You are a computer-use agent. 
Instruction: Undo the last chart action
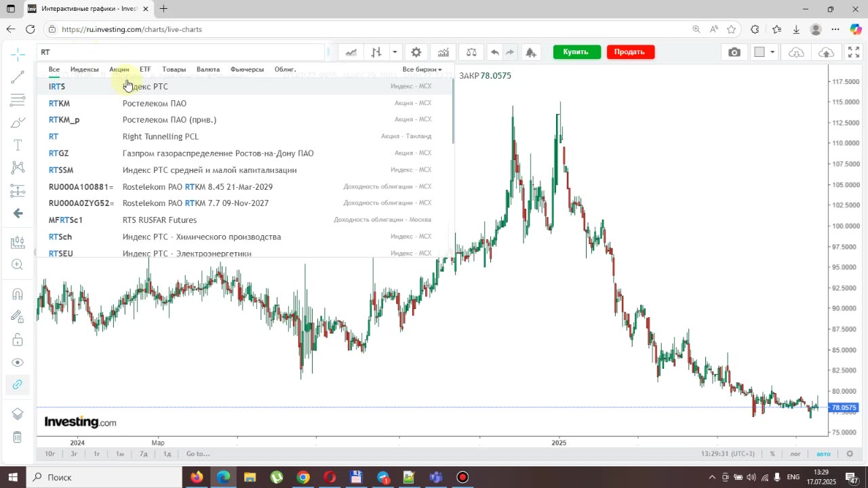[x=495, y=52]
